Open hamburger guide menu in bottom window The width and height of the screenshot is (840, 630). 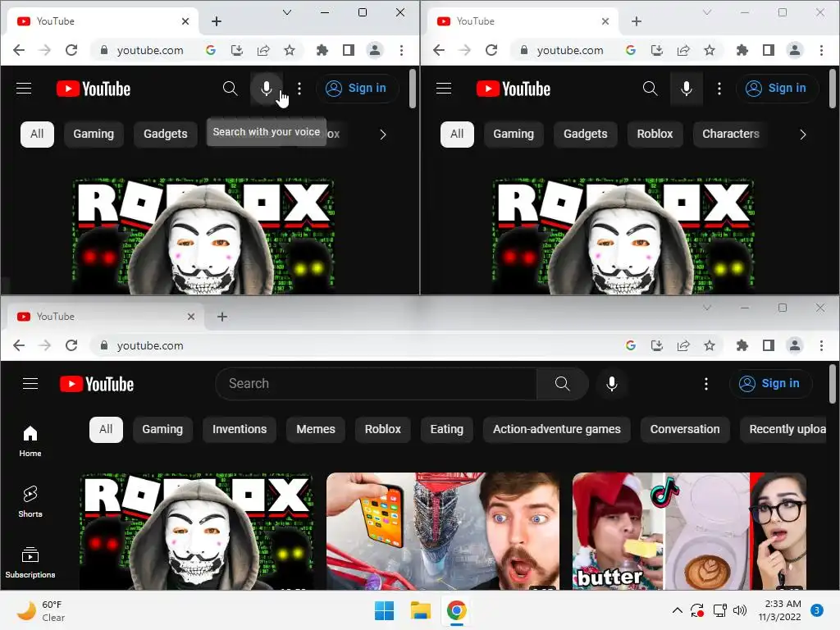30,384
